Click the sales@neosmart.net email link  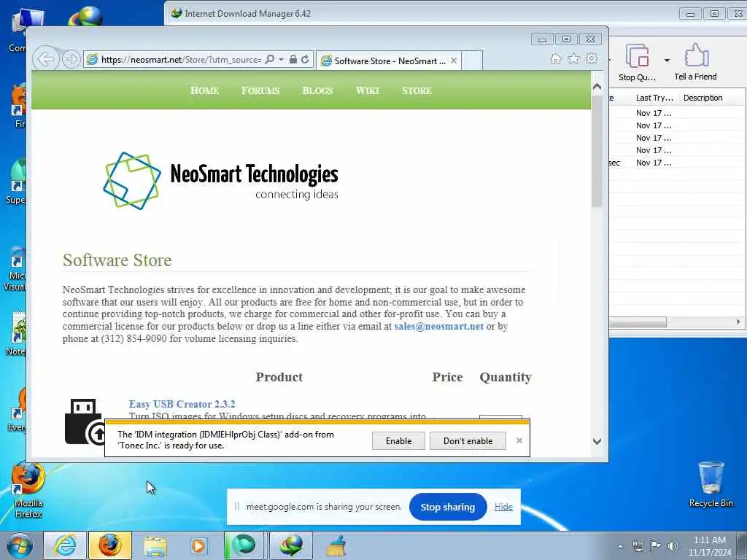click(x=438, y=326)
